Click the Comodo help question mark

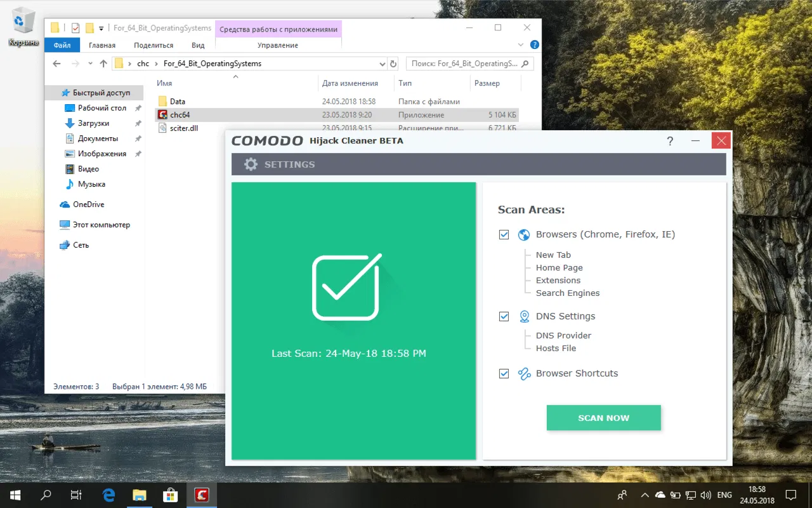(670, 141)
